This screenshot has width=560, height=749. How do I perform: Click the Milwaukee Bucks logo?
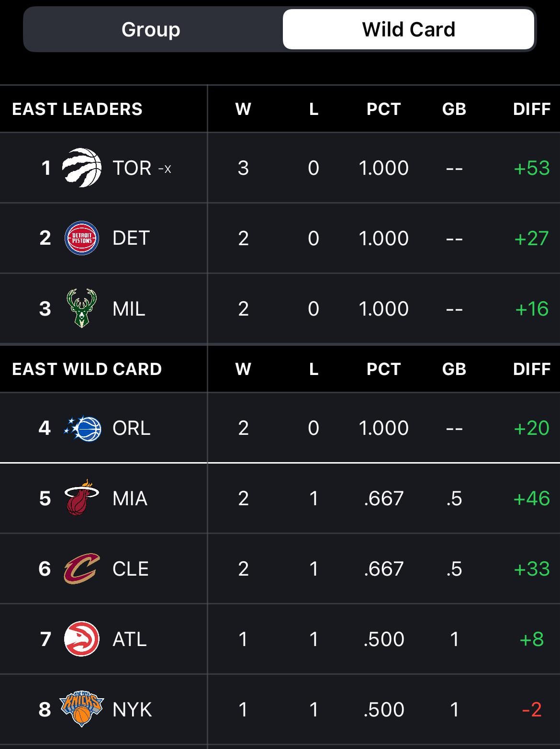(81, 308)
